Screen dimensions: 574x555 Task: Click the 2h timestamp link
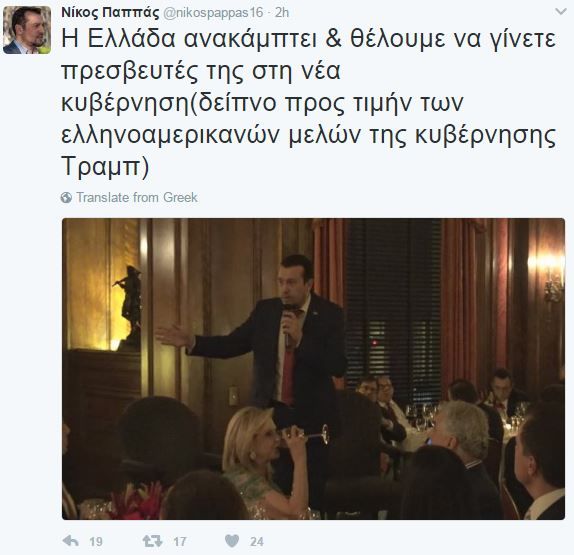pyautogui.click(x=282, y=13)
